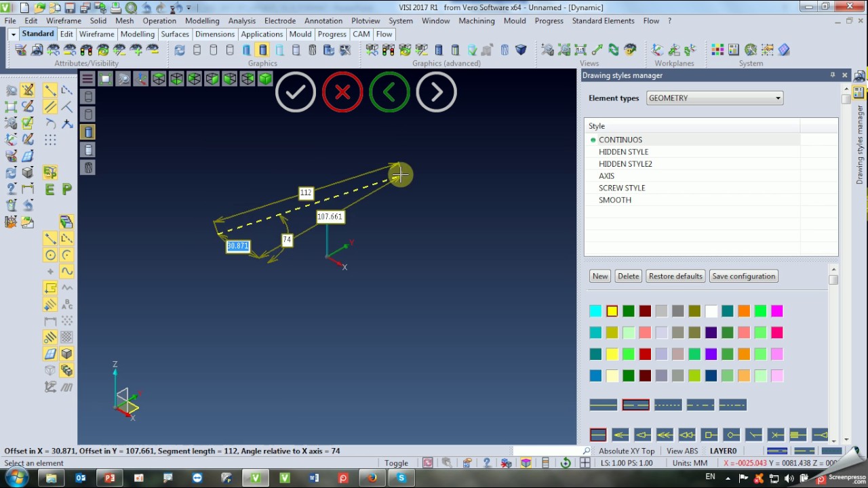Click the New file icon in the title bar
The width and height of the screenshot is (868, 488).
point(24,8)
